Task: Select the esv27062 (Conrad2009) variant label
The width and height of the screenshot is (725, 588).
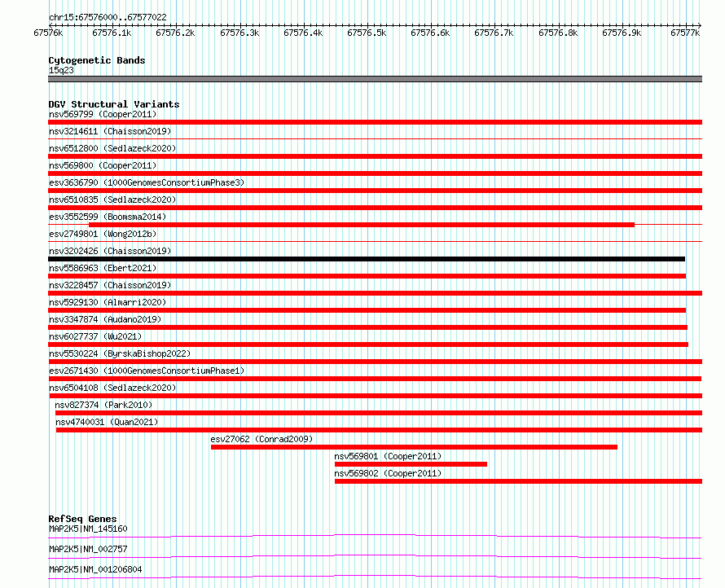Action: point(261,439)
